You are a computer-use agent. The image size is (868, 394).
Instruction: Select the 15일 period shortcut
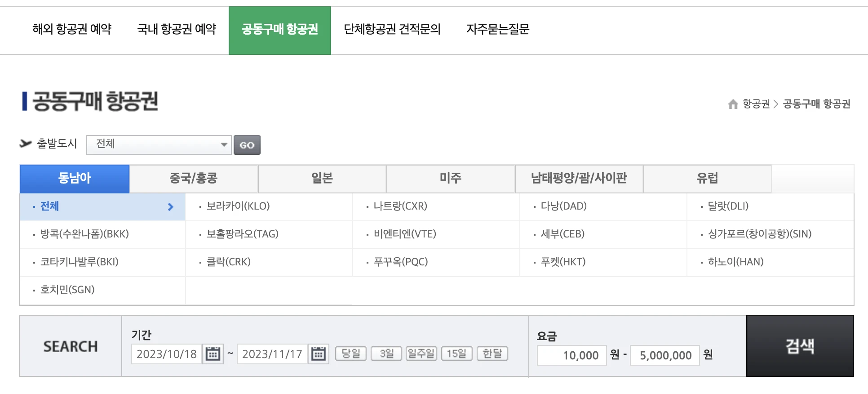pos(457,354)
